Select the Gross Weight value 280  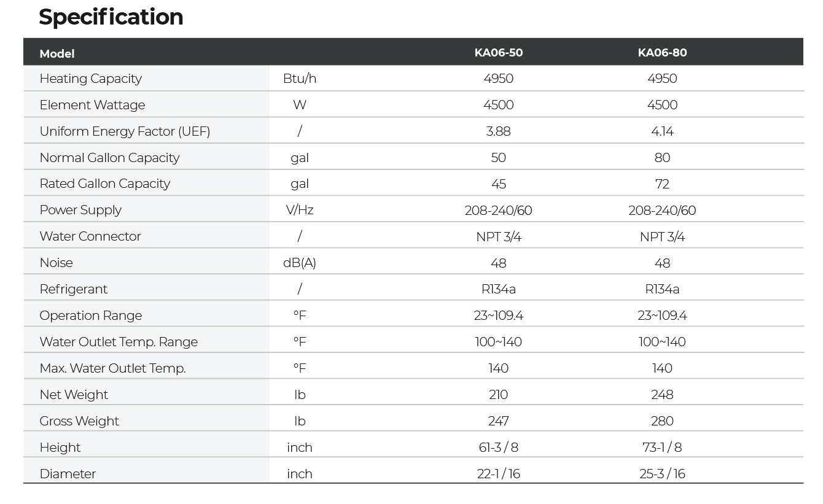click(x=662, y=421)
